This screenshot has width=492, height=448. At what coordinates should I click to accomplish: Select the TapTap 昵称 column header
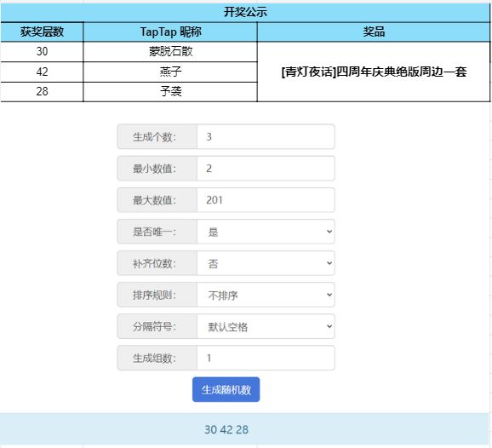pos(170,32)
